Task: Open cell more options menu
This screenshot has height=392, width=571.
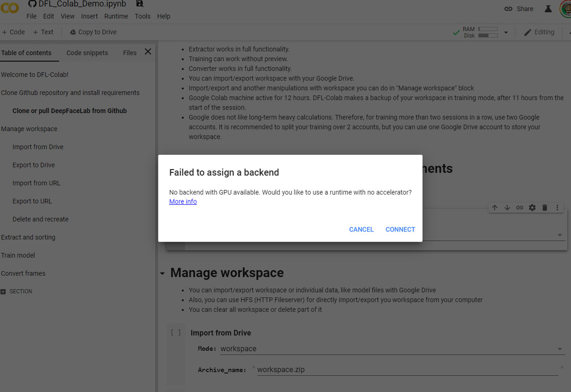Action: [557, 208]
